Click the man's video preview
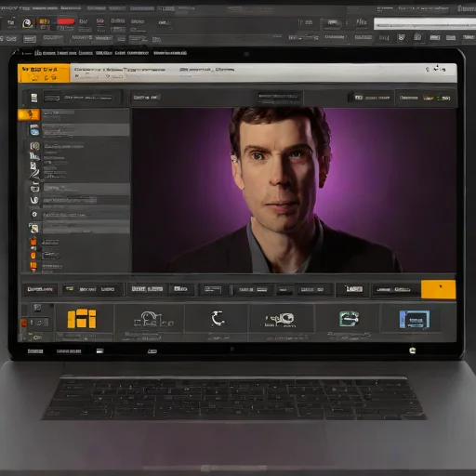The image size is (476, 476). pos(294,190)
